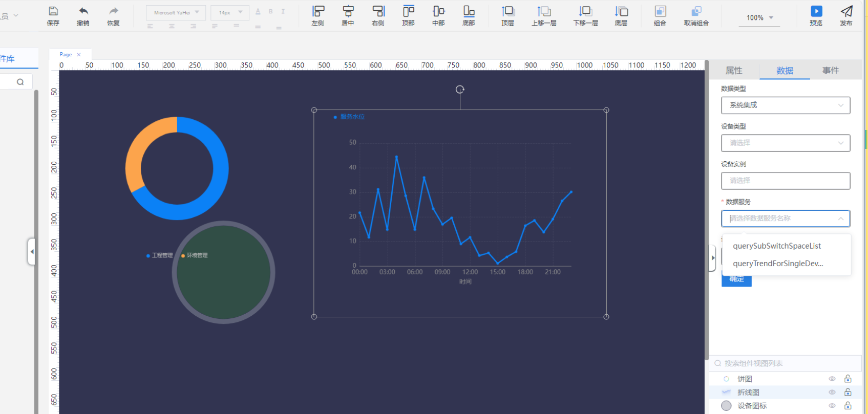Open the 设备类型 dropdown

786,143
